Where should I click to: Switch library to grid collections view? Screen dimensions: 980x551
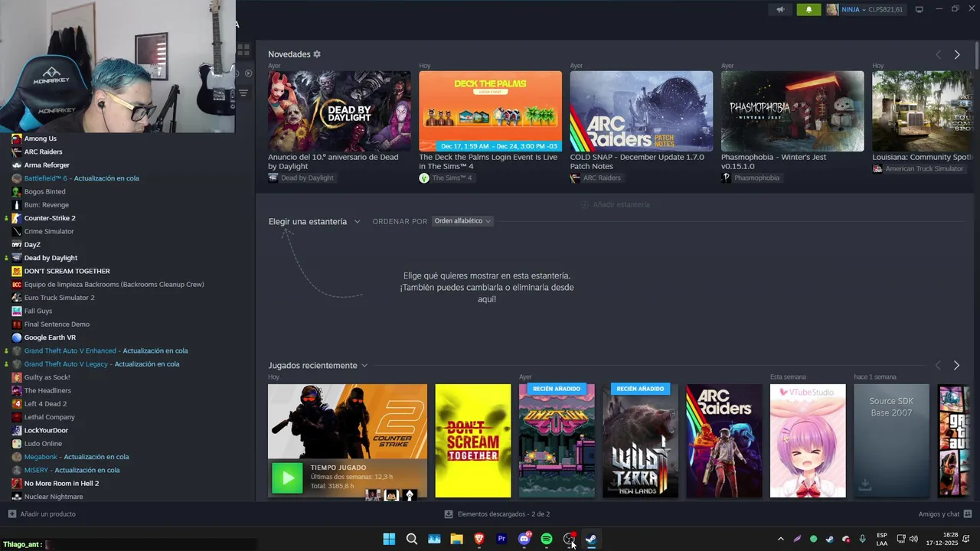tap(243, 51)
